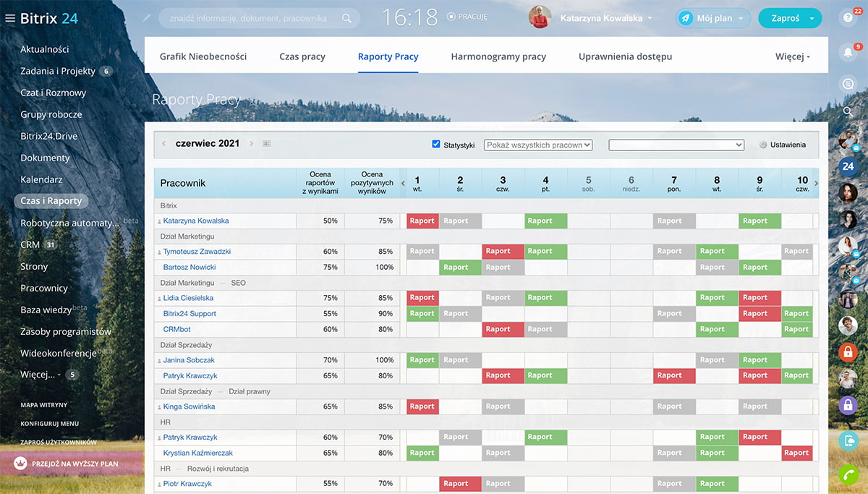Click the green phone call icon

pos(848,474)
